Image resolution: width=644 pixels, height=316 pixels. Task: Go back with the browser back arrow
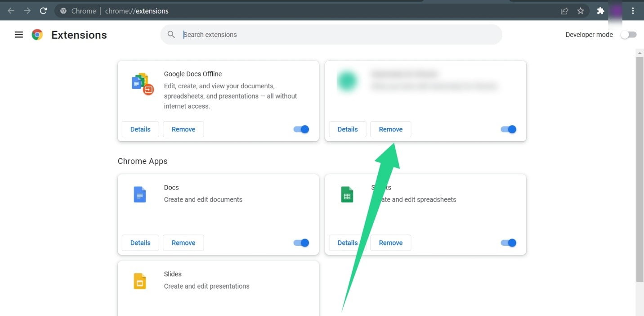(11, 11)
